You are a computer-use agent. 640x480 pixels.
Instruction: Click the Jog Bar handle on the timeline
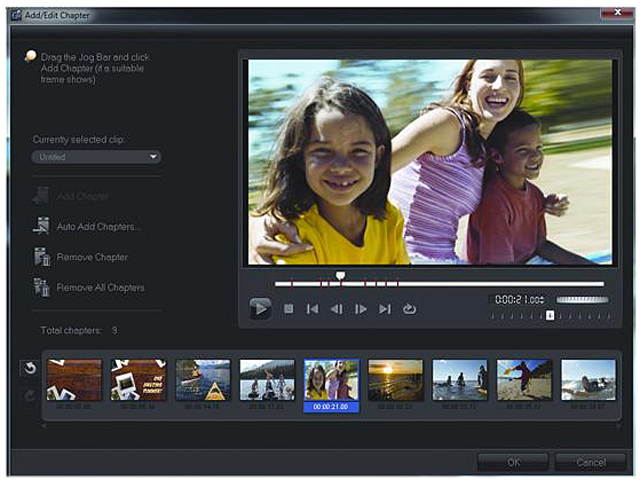340,275
